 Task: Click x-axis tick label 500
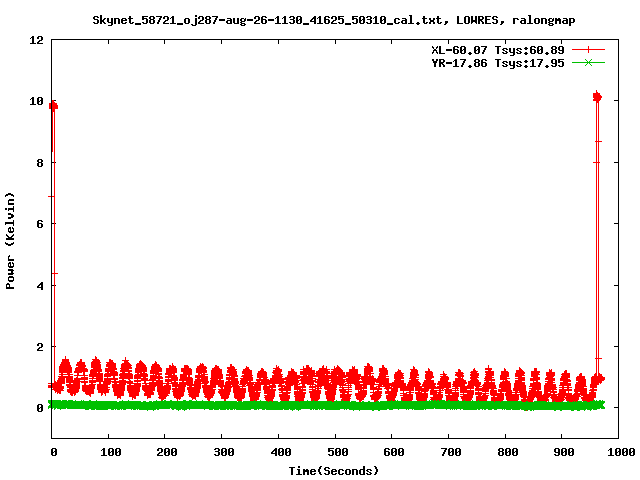[338, 452]
